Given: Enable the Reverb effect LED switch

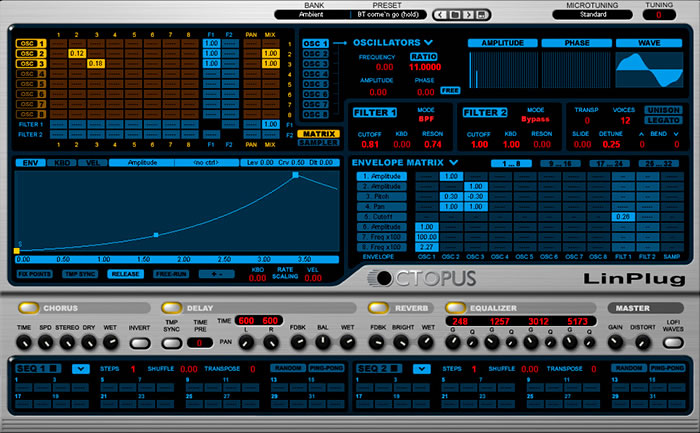Looking at the screenshot, I should coord(379,308).
